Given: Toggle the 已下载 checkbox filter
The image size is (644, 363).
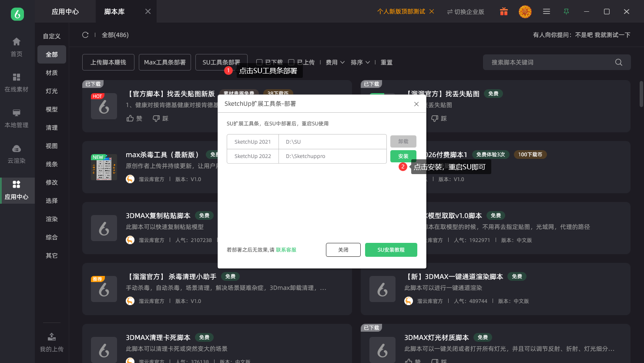Looking at the screenshot, I should pos(259,62).
